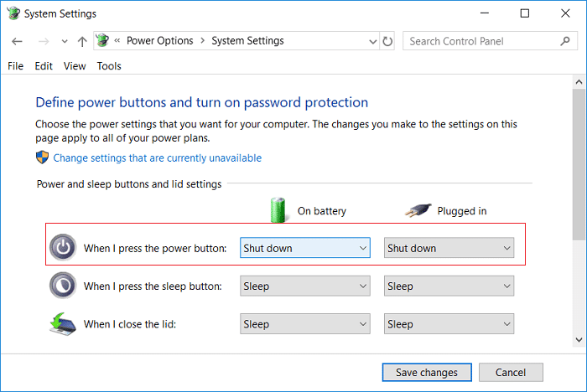Open the power button Plugged in dropdown
Viewport: 587px width, 392px height.
pos(449,248)
